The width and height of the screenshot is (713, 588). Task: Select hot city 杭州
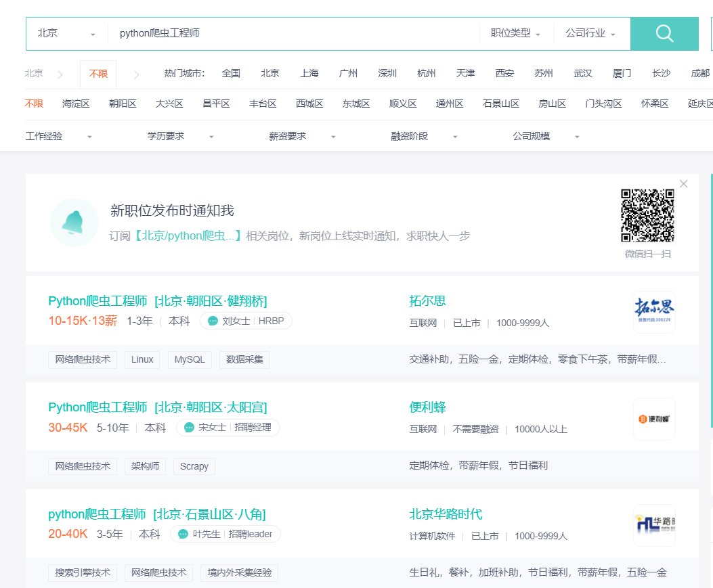[427, 74]
